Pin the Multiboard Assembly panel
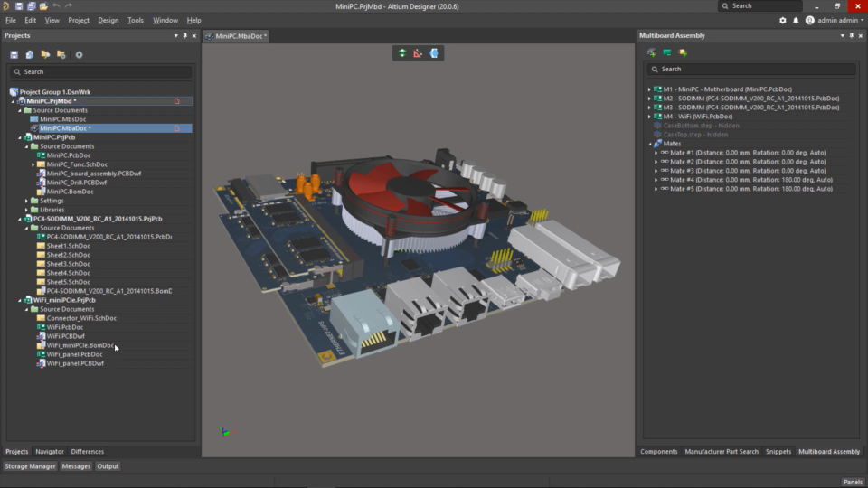The image size is (868, 488). (x=852, y=35)
